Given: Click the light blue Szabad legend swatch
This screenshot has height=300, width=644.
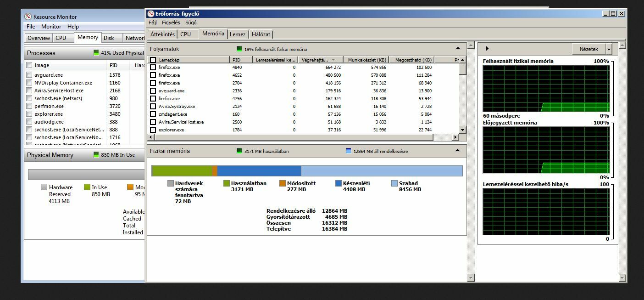Looking at the screenshot, I should tap(394, 183).
